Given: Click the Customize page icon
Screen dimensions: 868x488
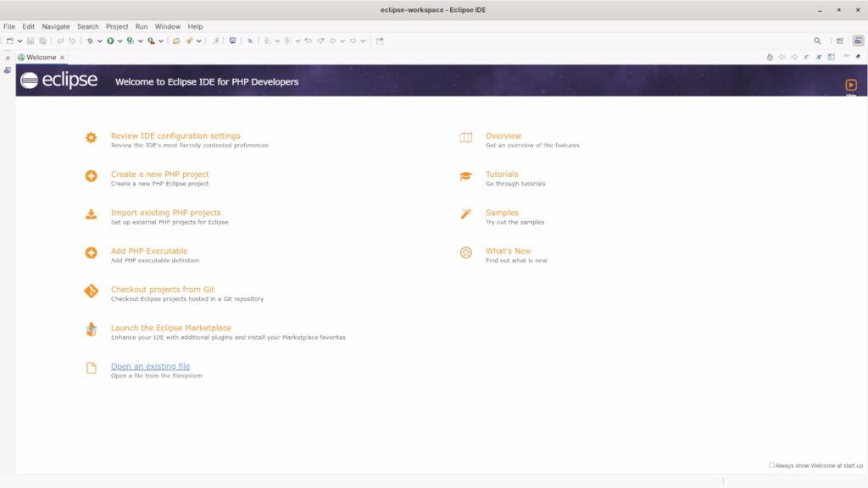Looking at the screenshot, I should point(832,57).
